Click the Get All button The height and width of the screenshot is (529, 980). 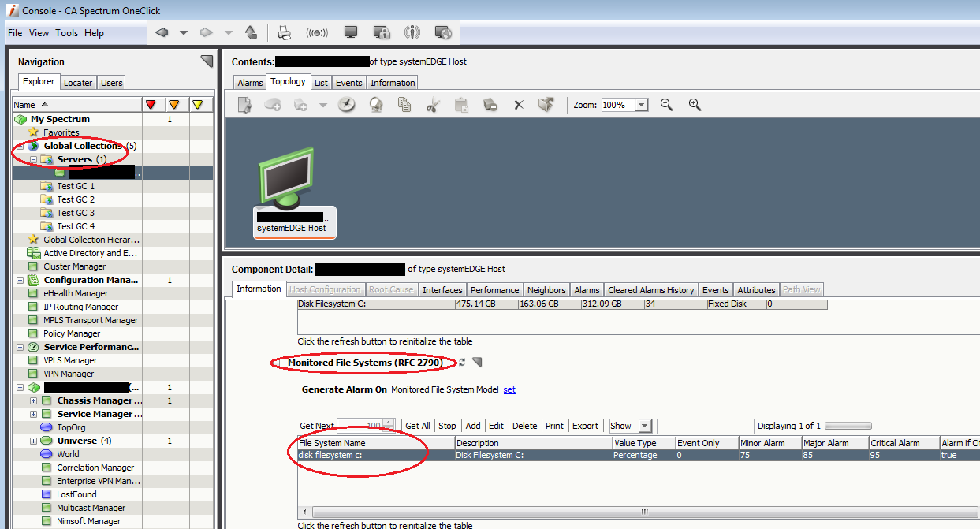pos(418,426)
